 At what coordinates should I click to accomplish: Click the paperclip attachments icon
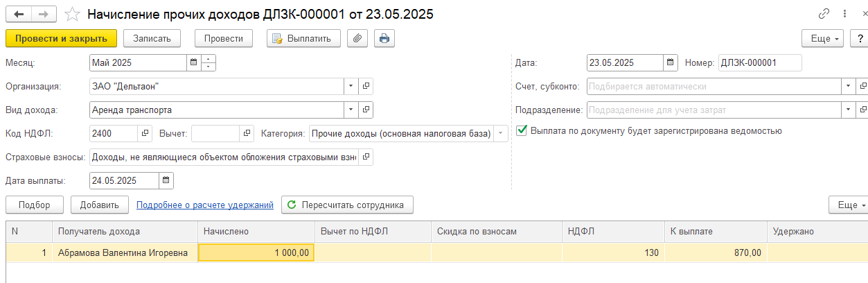pos(357,38)
